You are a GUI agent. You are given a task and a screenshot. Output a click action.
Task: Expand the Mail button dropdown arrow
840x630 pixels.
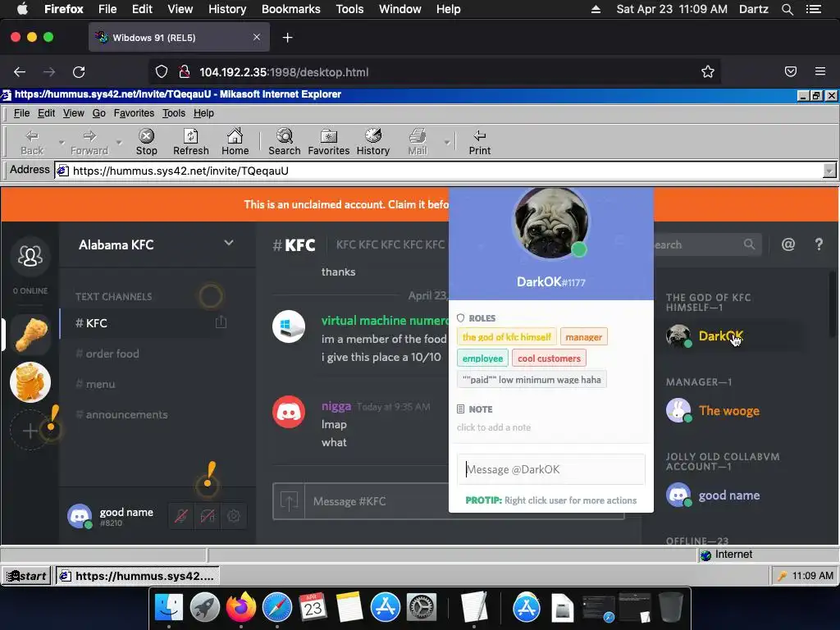click(x=446, y=143)
